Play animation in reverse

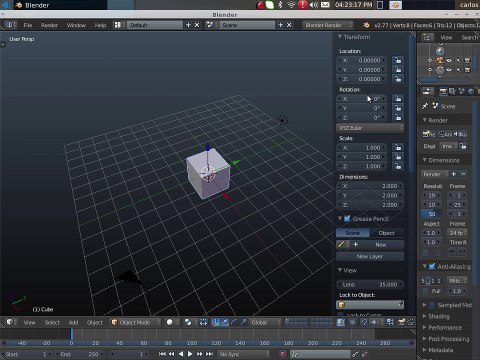click(181, 354)
